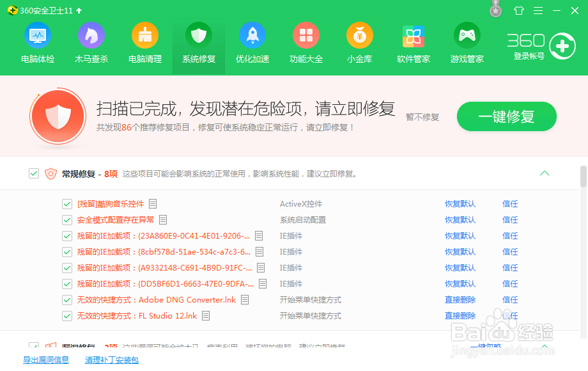Open 游戏管家 (game manager)

(x=467, y=43)
